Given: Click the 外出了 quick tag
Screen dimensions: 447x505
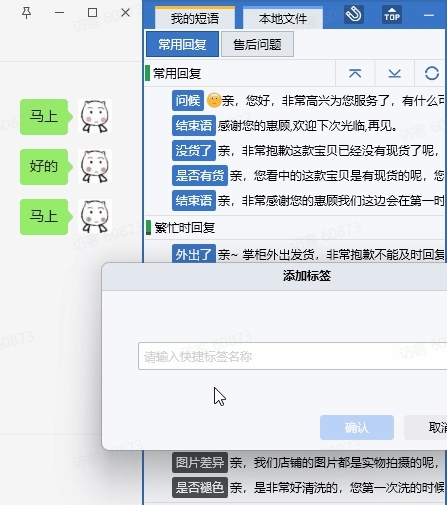Looking at the screenshot, I should 194,254.
